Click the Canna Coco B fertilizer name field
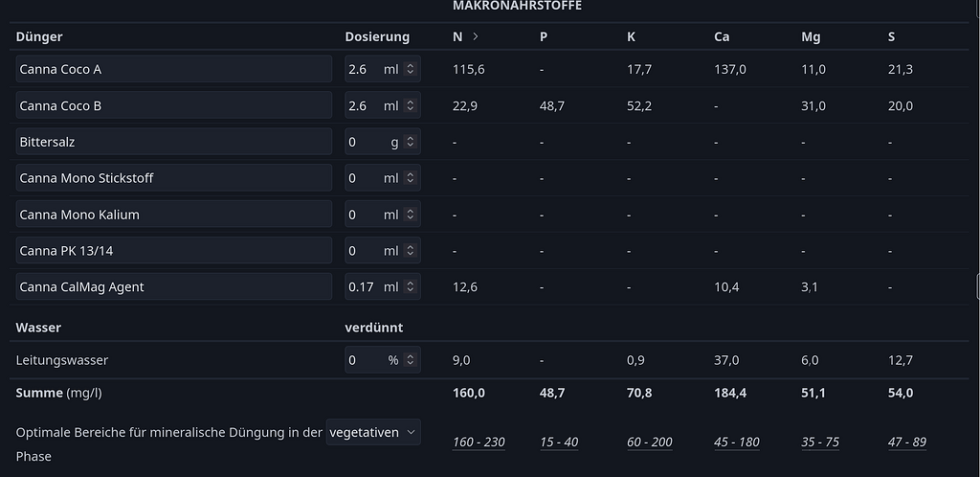The height and width of the screenshot is (477, 980). [x=174, y=105]
